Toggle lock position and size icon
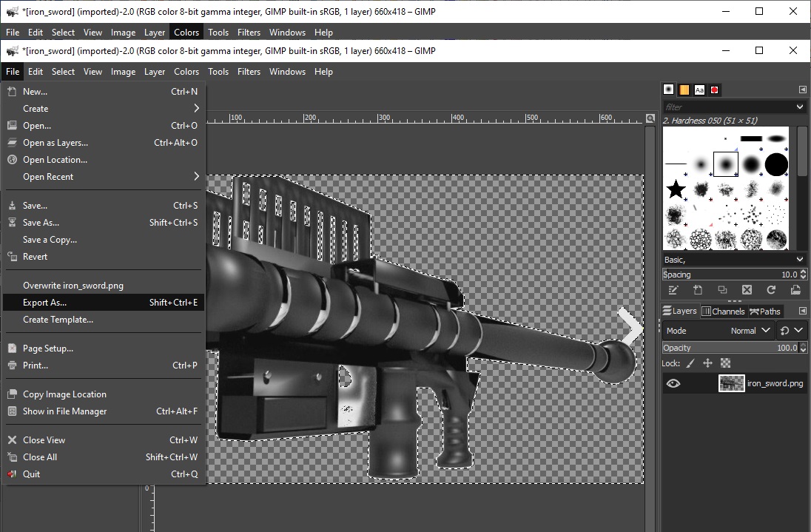 707,363
